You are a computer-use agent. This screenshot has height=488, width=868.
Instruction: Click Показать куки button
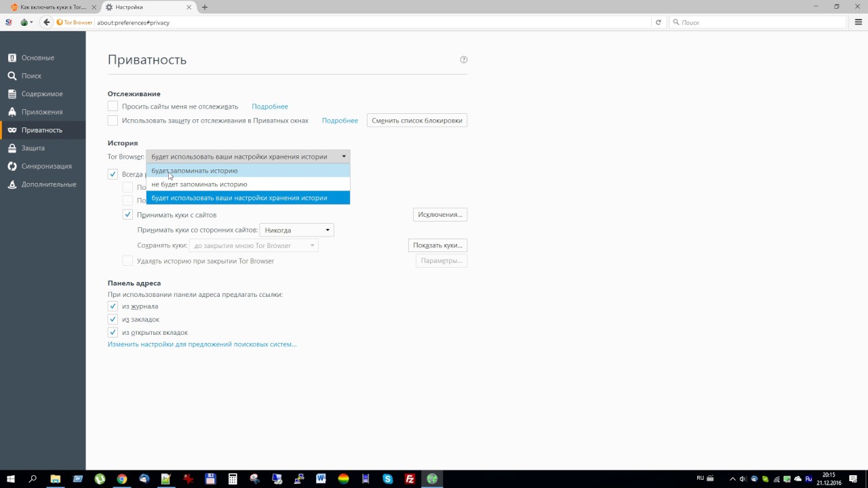click(x=437, y=245)
